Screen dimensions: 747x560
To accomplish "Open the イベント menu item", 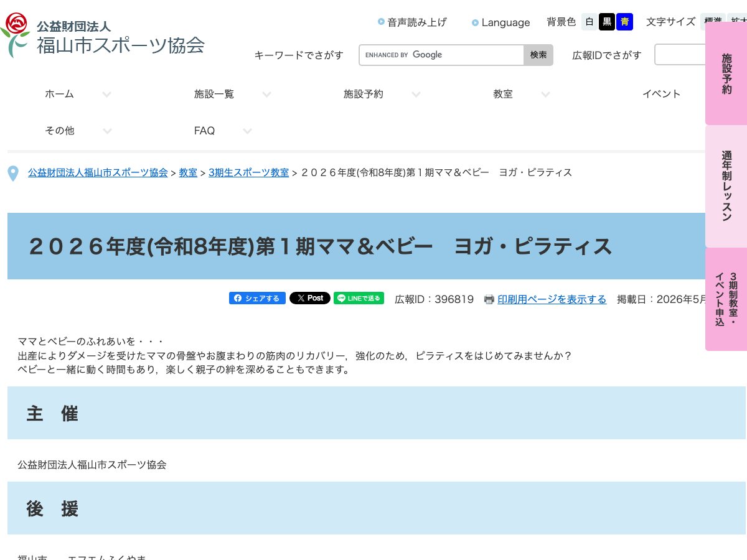I will tap(662, 94).
